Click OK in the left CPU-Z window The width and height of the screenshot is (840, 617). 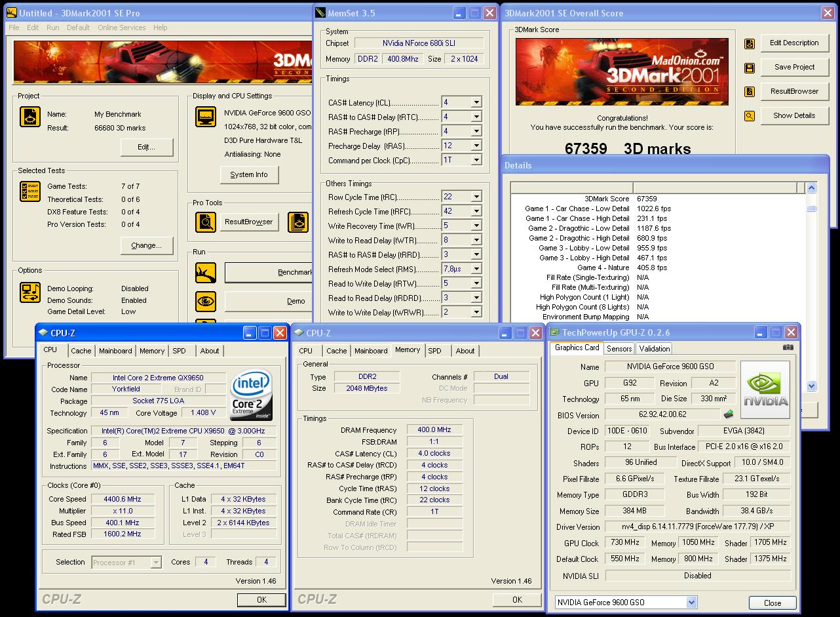click(261, 599)
